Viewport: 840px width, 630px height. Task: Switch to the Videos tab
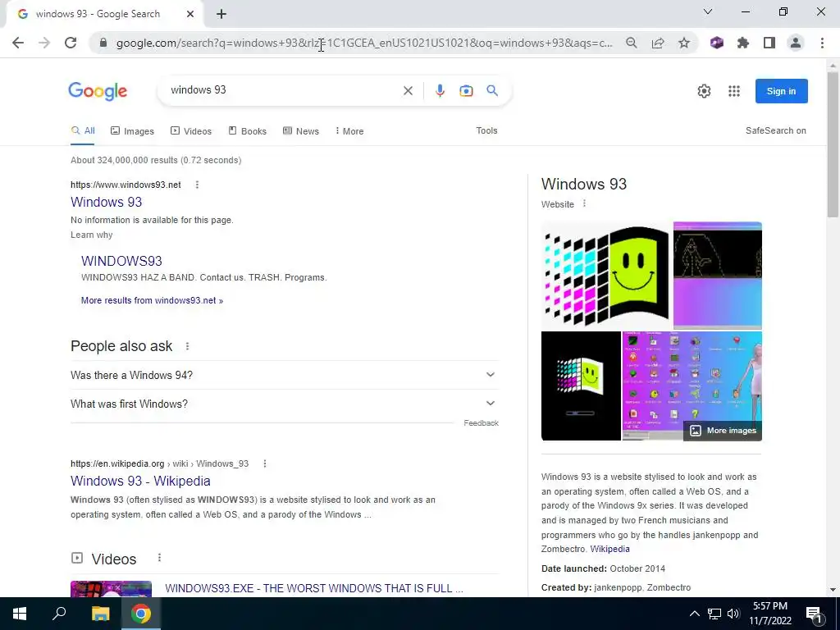tap(191, 131)
